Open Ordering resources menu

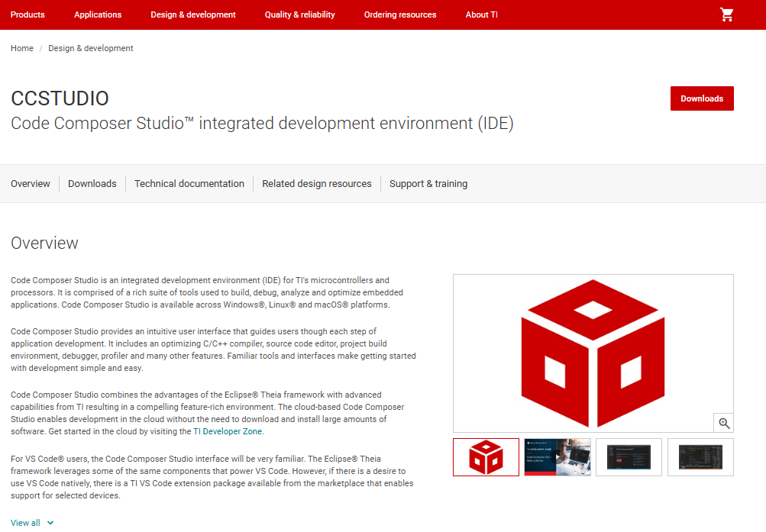pyautogui.click(x=400, y=15)
